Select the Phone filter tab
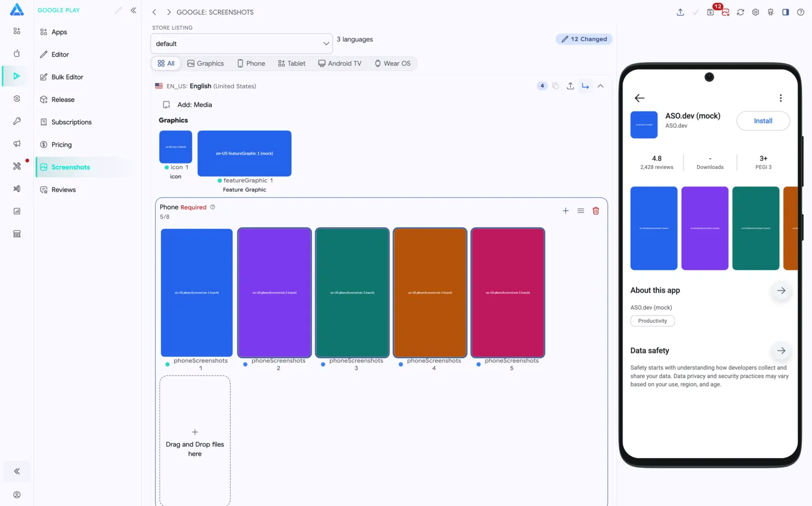Viewport: 812px width, 506px height. pyautogui.click(x=251, y=64)
